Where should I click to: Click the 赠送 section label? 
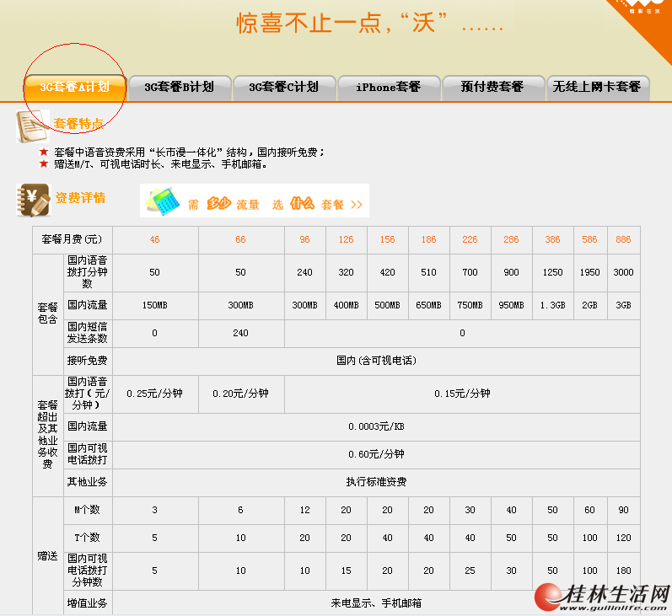click(x=47, y=556)
